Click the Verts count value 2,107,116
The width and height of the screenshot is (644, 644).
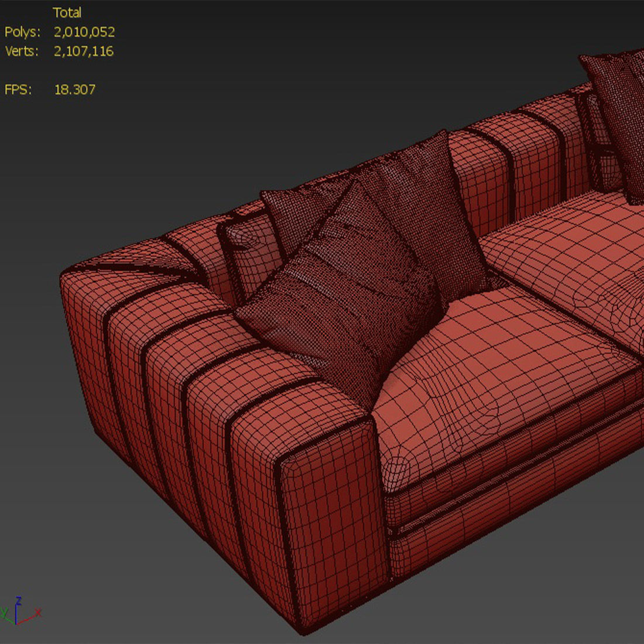(x=84, y=52)
